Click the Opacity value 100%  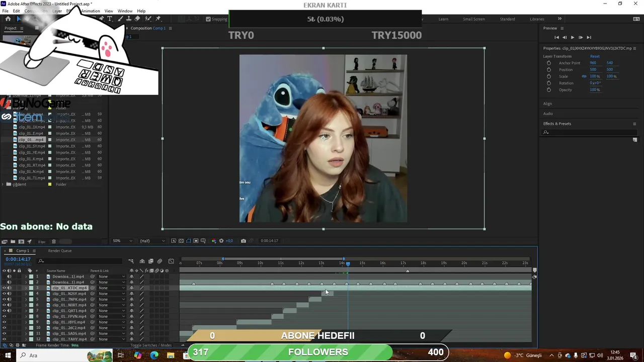point(595,90)
